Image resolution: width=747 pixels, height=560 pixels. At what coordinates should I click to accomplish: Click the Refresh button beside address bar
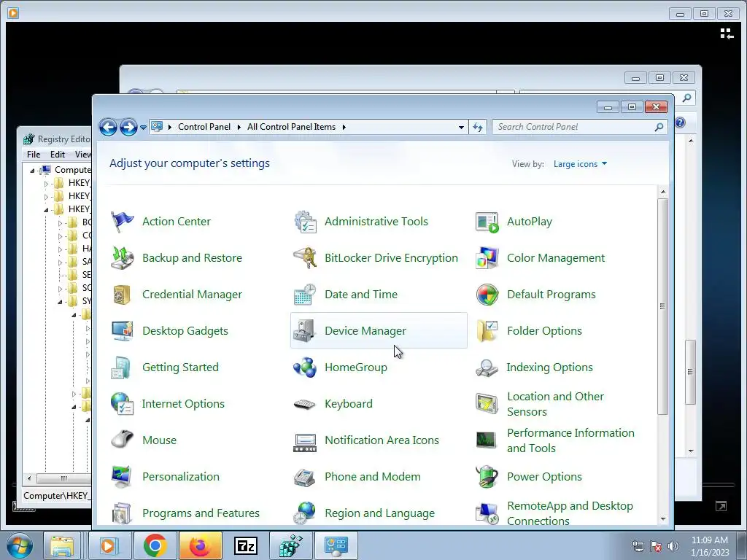pyautogui.click(x=478, y=127)
